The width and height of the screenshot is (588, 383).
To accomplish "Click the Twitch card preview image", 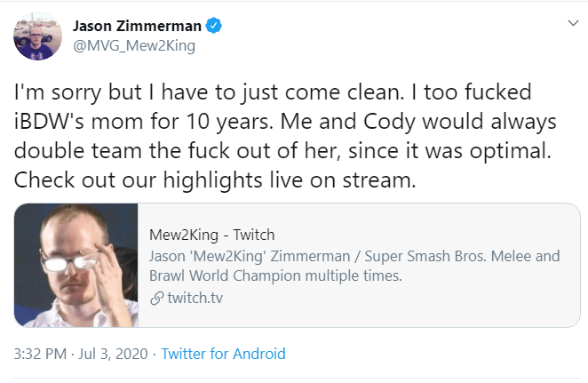I will coord(76,266).
